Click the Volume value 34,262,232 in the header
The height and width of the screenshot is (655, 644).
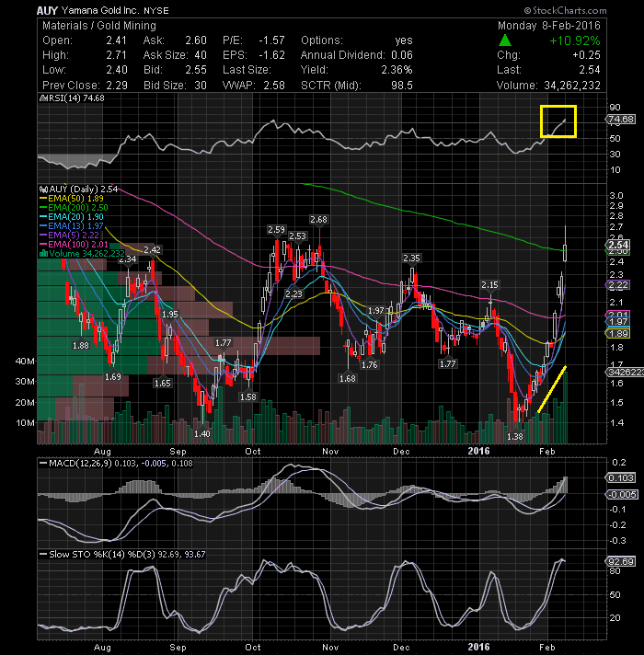click(571, 86)
